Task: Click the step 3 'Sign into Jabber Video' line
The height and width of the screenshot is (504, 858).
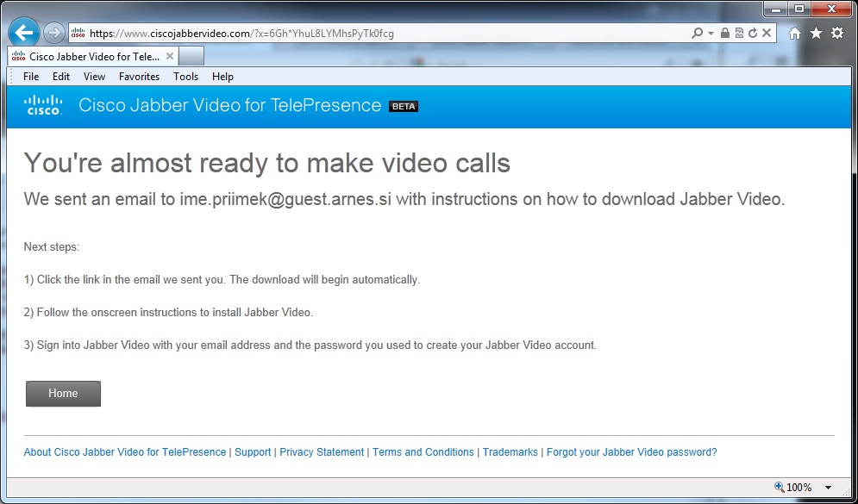Action: tap(310, 345)
